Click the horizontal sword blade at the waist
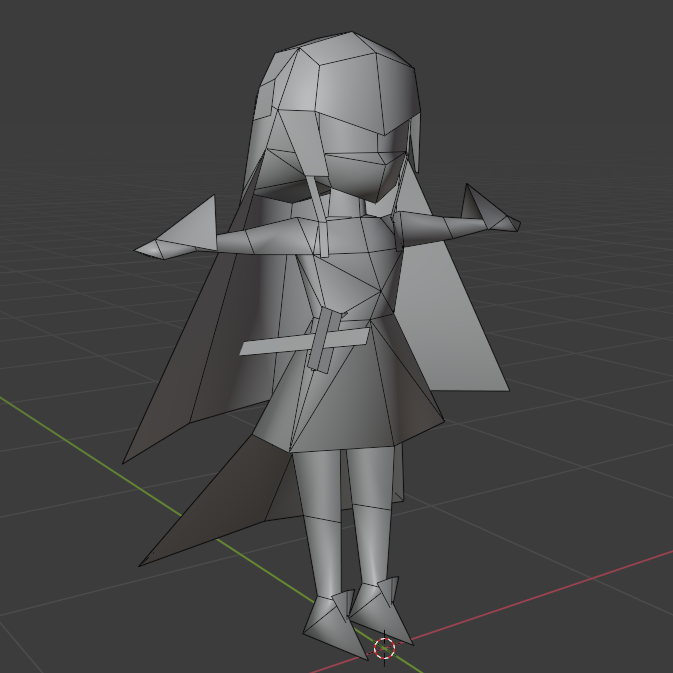673x673 pixels. (303, 342)
